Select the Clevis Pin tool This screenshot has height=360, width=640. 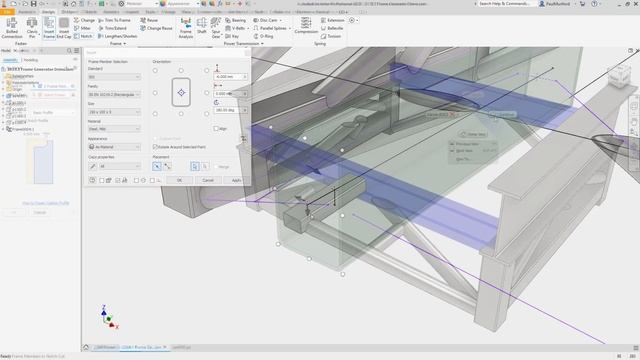click(32, 28)
